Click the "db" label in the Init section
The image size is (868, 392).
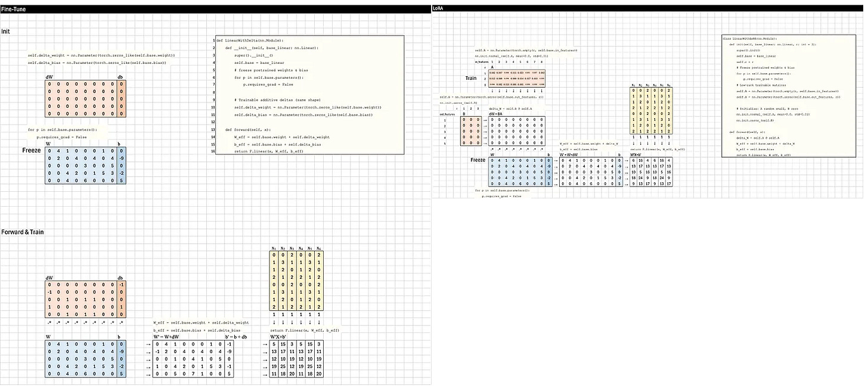click(120, 77)
